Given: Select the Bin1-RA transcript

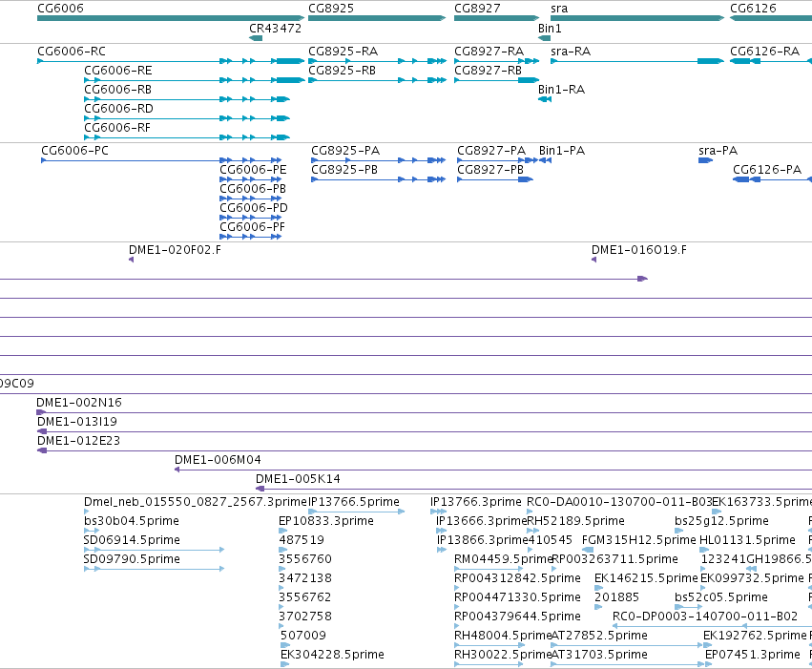Looking at the screenshot, I should pyautogui.click(x=545, y=99).
